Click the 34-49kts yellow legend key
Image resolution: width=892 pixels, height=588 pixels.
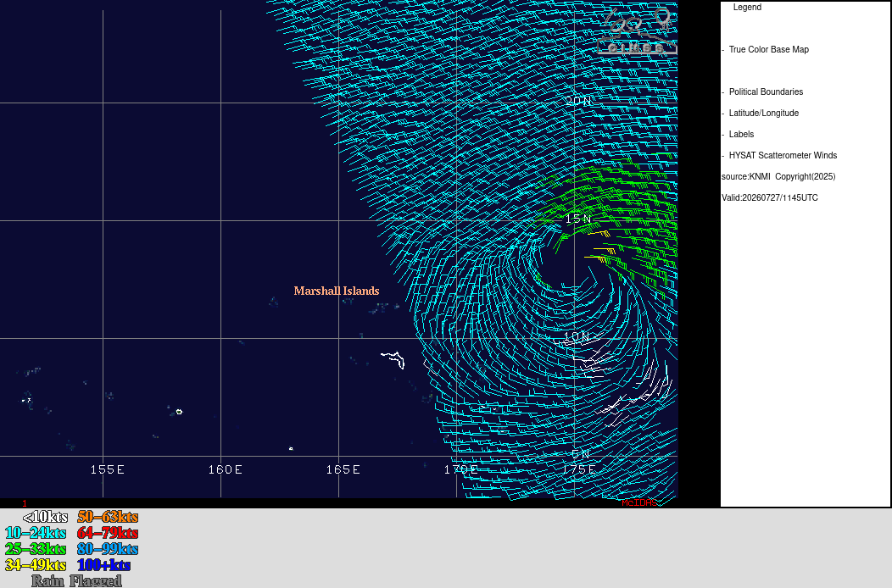pos(36,565)
